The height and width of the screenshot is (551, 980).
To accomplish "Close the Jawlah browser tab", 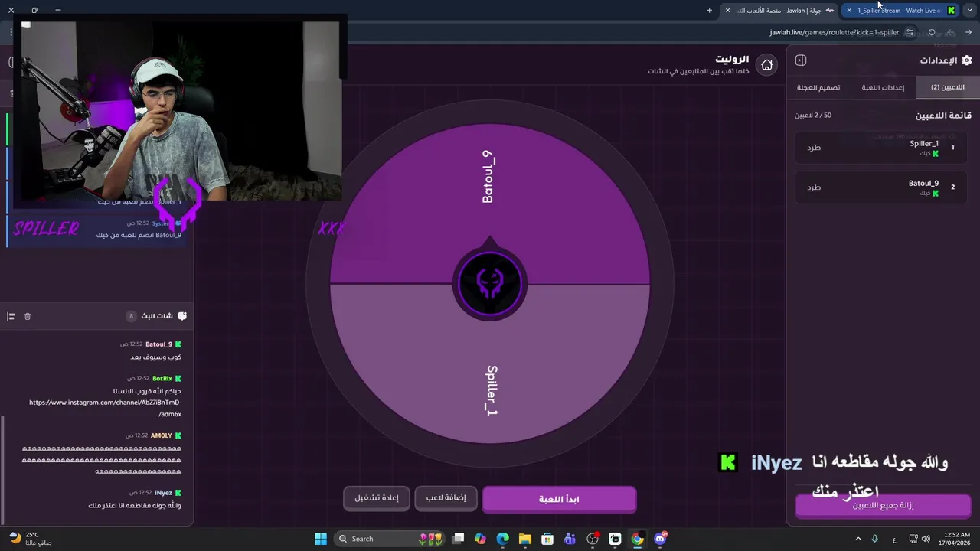I will click(x=727, y=11).
